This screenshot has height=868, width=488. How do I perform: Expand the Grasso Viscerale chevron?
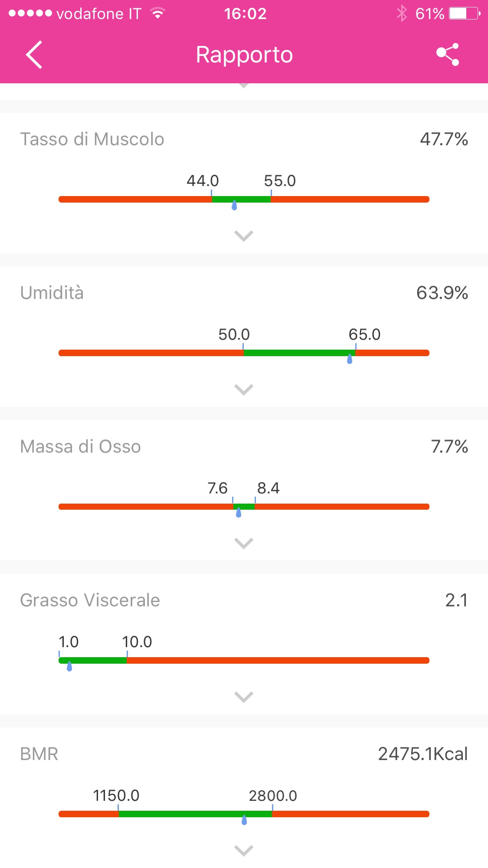click(244, 697)
